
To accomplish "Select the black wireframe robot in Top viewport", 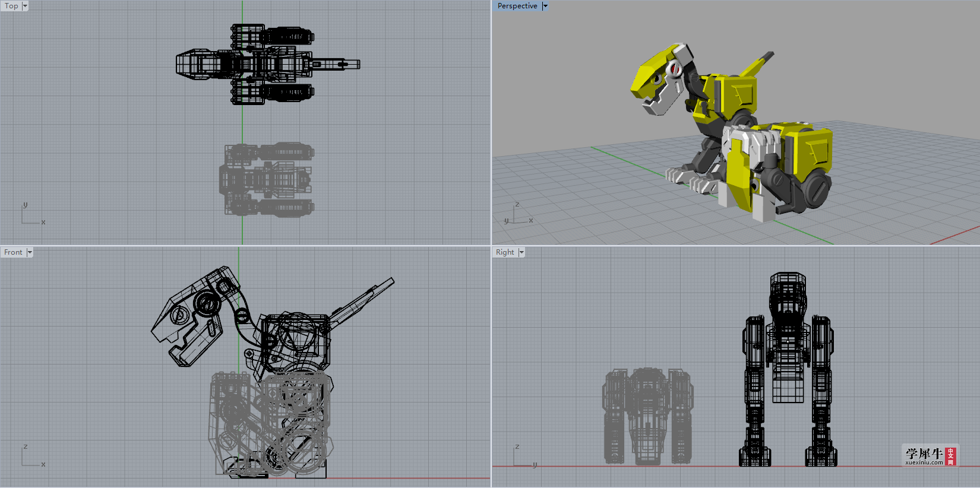I will 267,64.
